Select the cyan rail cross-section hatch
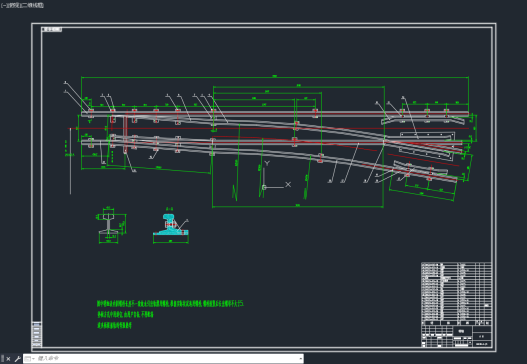Screen dimensions: 527x364 (171, 225)
